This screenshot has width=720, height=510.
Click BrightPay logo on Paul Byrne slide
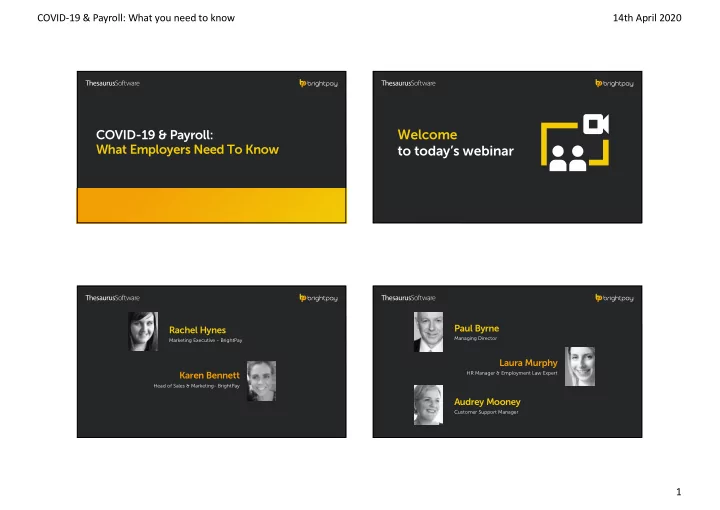(614, 298)
